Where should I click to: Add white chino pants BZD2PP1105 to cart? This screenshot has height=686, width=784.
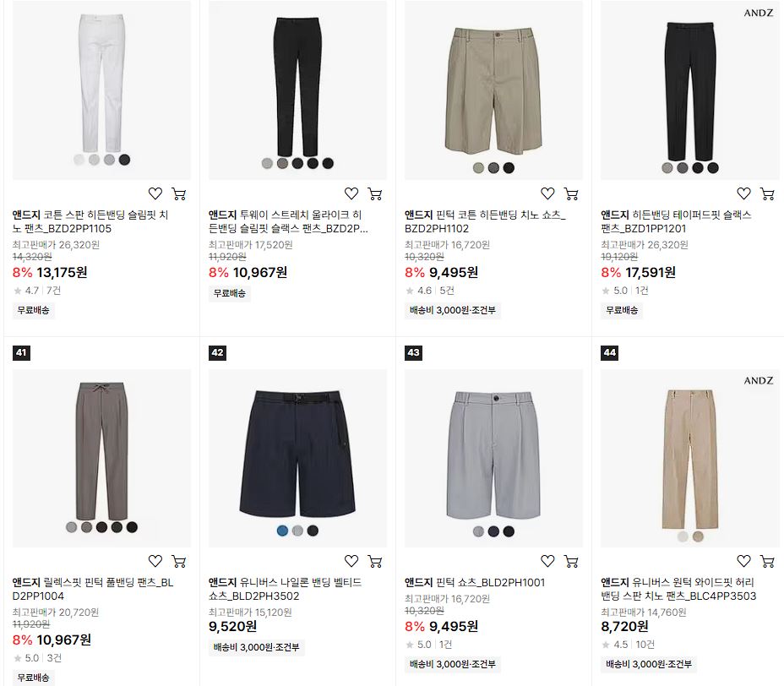pos(178,193)
